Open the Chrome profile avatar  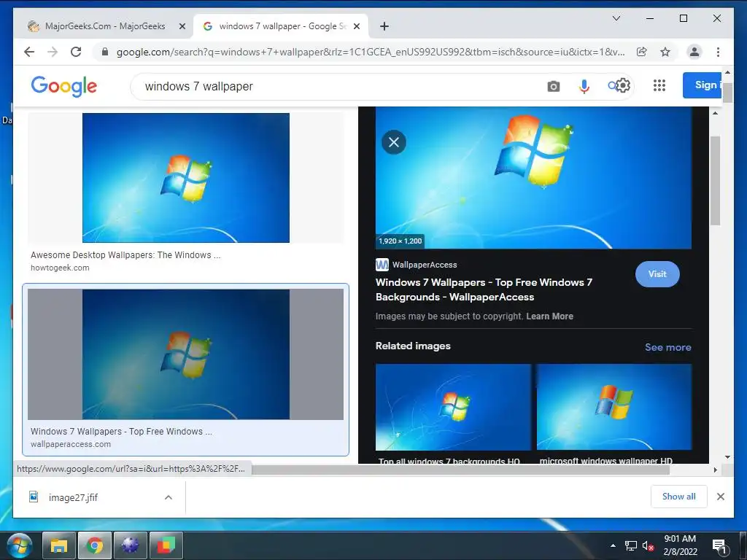[694, 52]
